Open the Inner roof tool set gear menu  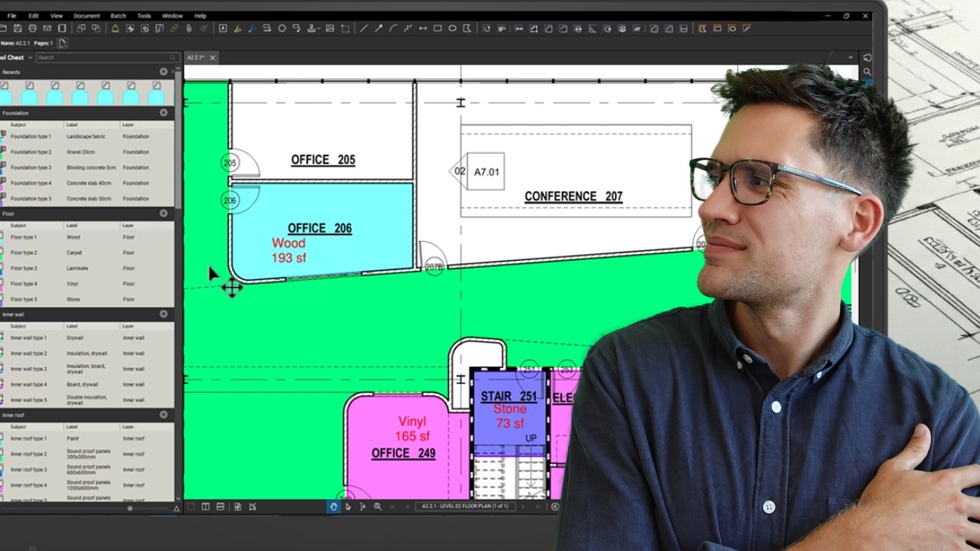[163, 415]
